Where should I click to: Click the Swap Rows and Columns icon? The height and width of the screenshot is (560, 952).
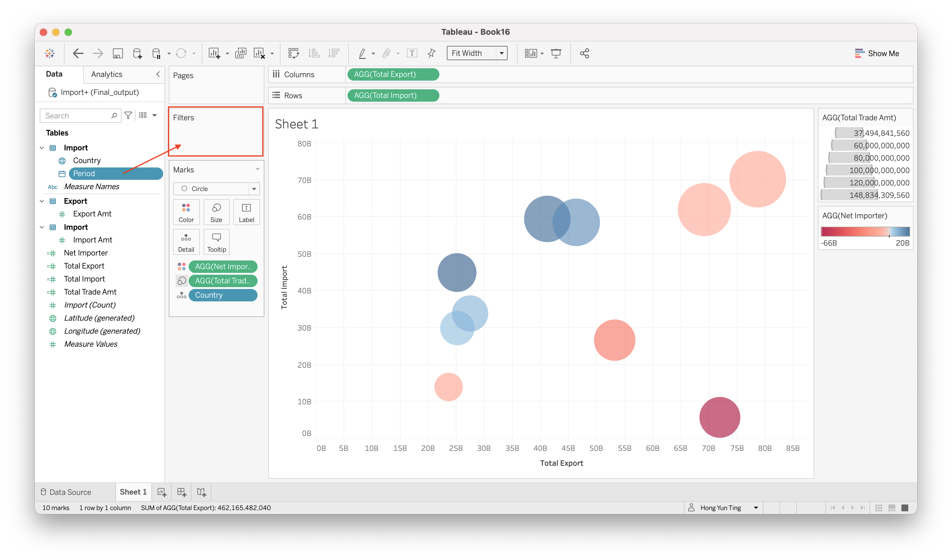[293, 53]
